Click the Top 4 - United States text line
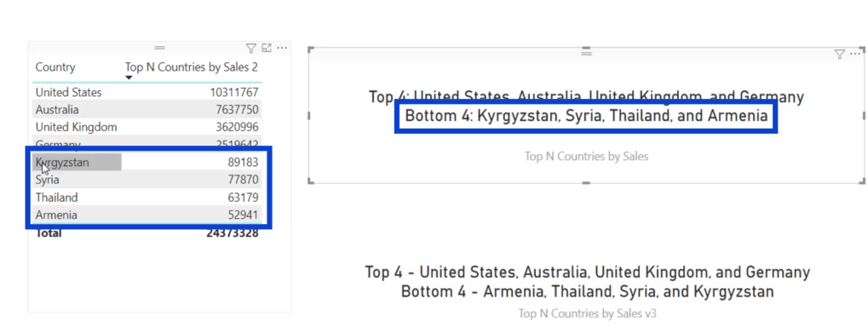The image size is (868, 333). click(588, 273)
